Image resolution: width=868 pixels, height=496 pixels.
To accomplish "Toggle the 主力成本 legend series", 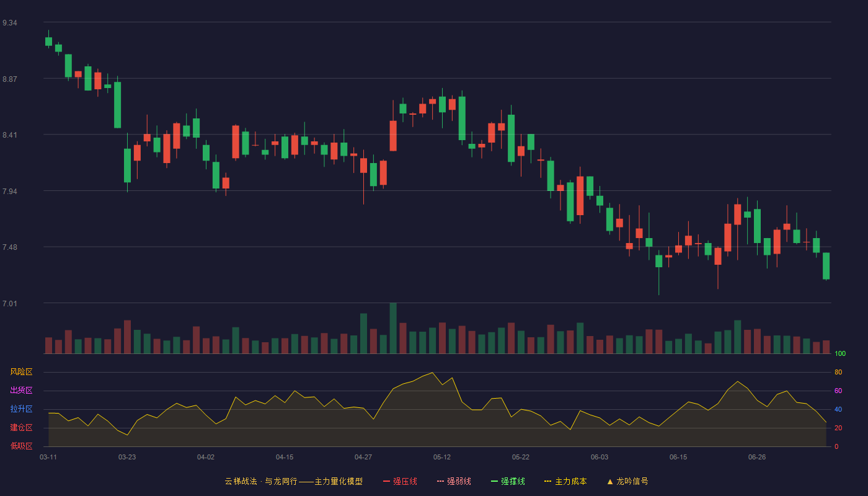I will click(x=565, y=481).
